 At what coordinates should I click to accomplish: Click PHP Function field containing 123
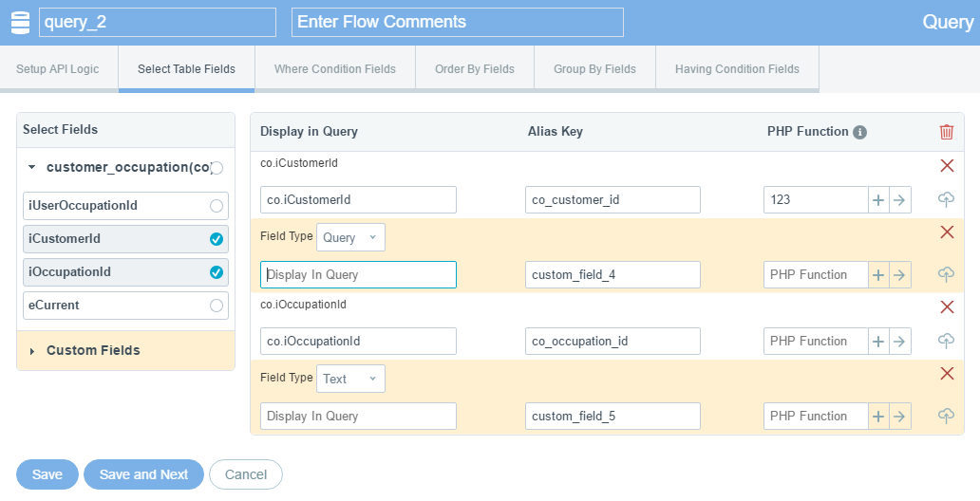coord(816,200)
